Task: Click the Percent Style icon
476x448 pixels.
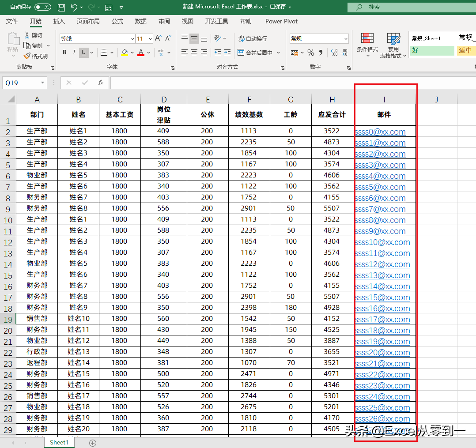Action: point(311,53)
